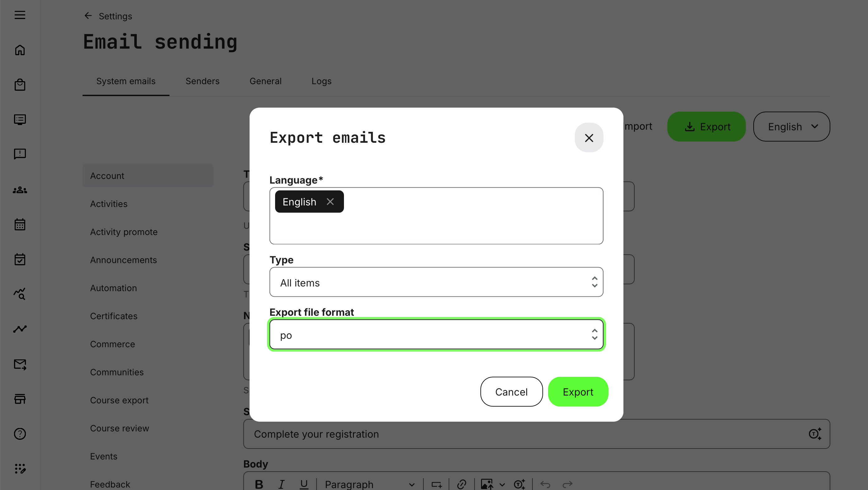Switch to the Logs tab
The image size is (868, 490).
(321, 81)
